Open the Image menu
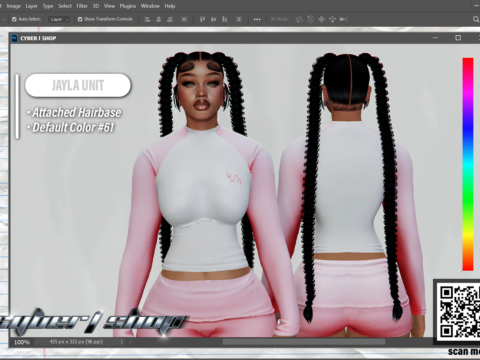The width and height of the screenshot is (480, 360). (x=13, y=6)
